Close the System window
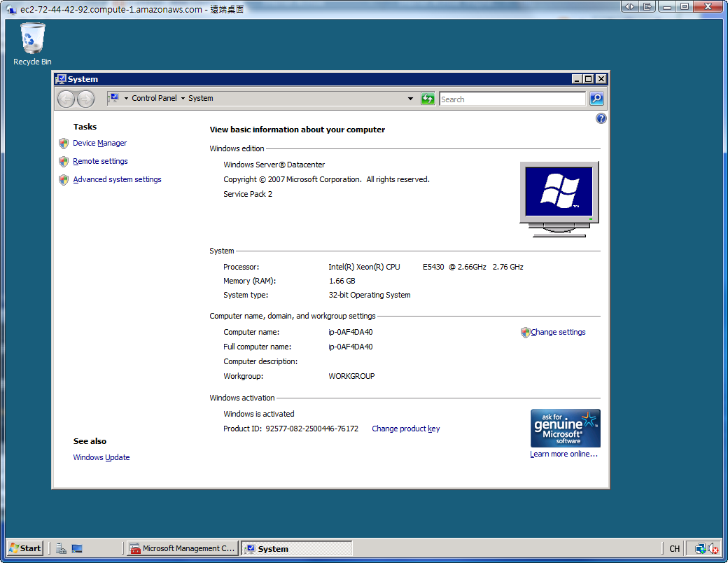The height and width of the screenshot is (563, 728). [x=601, y=79]
